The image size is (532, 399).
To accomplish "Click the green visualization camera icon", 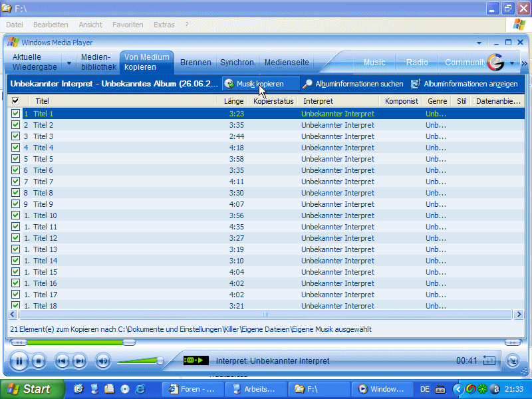I will point(196,360).
